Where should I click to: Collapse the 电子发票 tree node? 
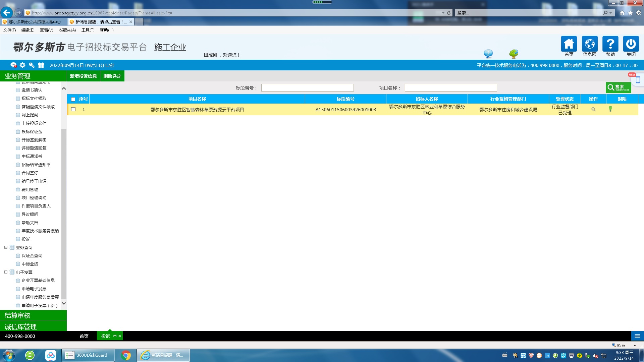6,272
